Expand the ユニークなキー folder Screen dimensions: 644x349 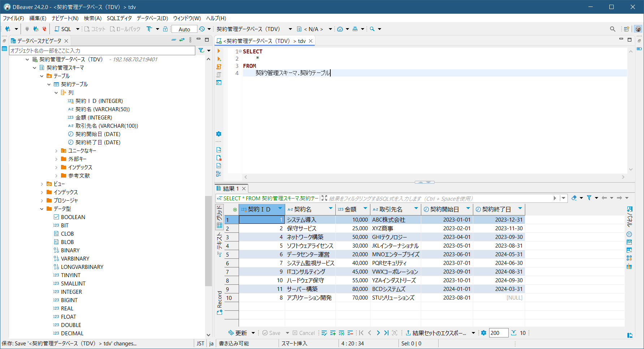pyautogui.click(x=56, y=151)
